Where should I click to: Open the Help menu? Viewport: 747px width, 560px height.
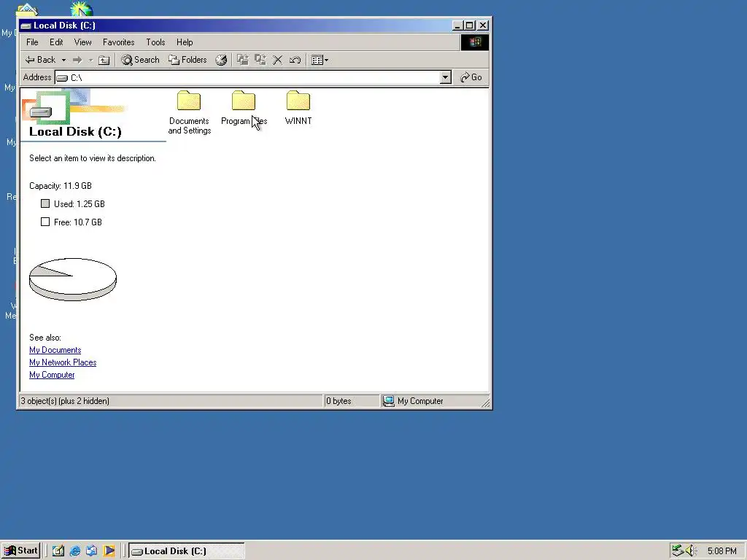tap(185, 42)
